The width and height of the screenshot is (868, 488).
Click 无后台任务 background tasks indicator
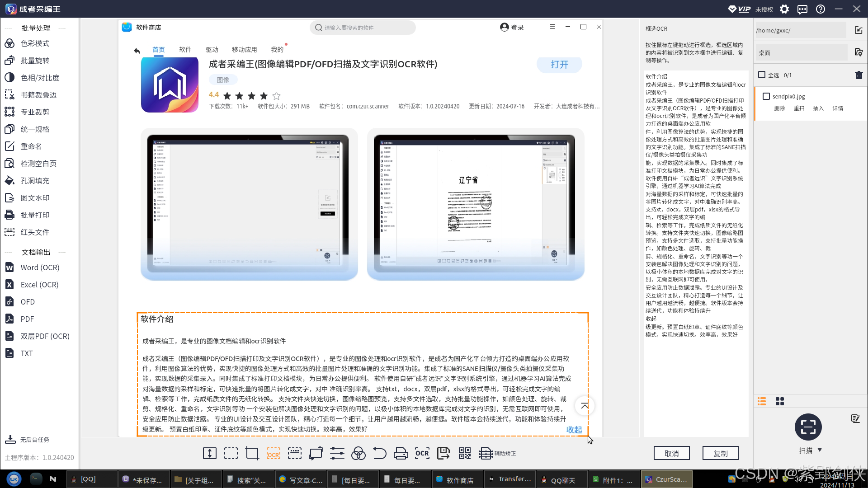[x=28, y=440]
